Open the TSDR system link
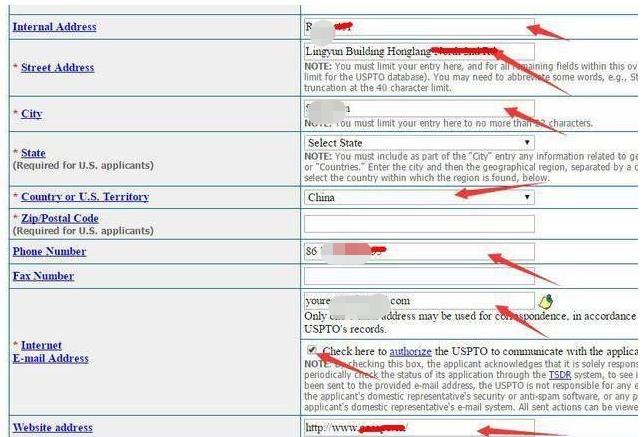The height and width of the screenshot is (437, 642). point(560,374)
